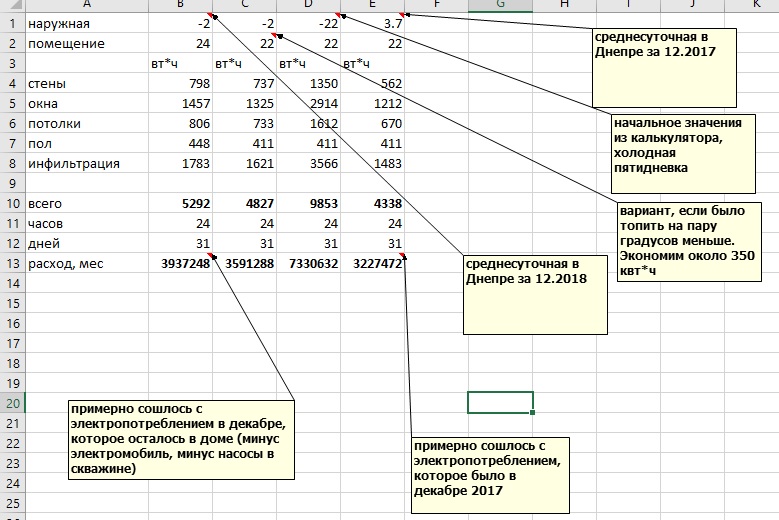Screen dimensions: 779x520
Task: Select cell with value 1325
Action: coord(244,103)
